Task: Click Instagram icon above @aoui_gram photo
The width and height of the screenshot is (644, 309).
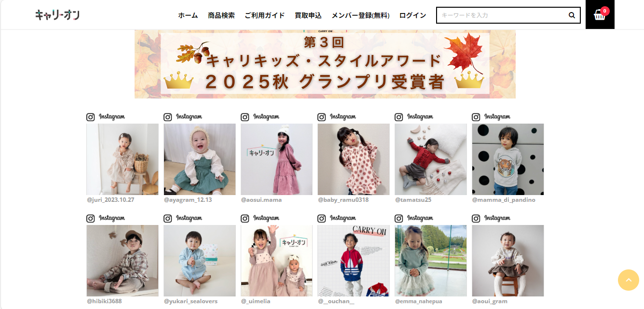Action: pyautogui.click(x=476, y=218)
